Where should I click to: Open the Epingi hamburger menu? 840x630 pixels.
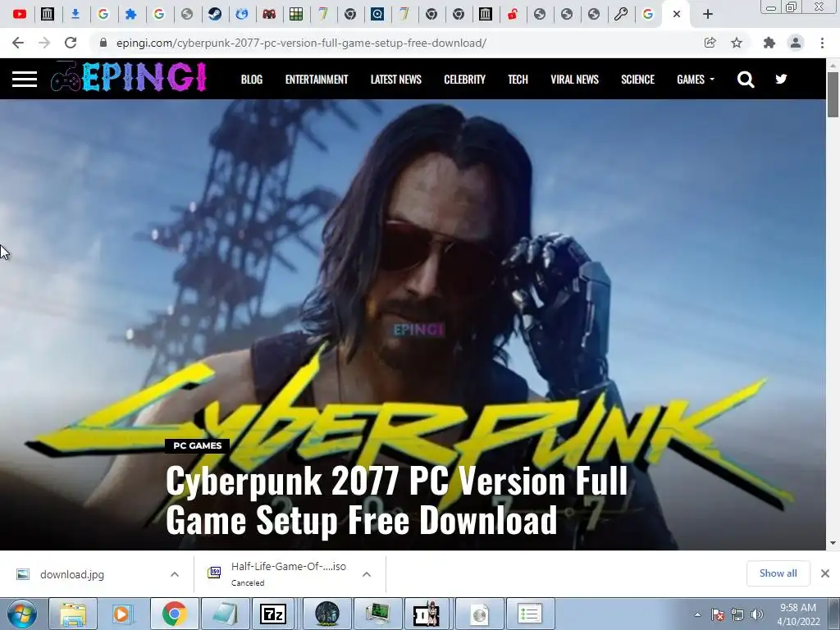point(25,80)
